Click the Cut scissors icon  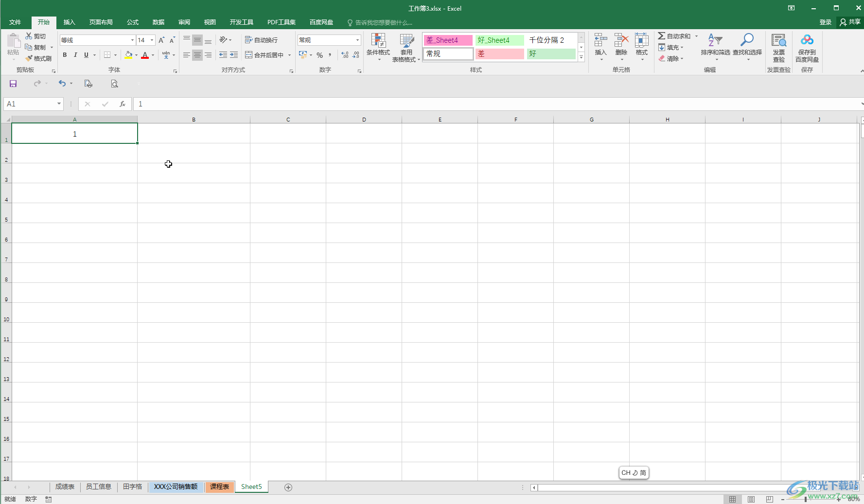29,36
